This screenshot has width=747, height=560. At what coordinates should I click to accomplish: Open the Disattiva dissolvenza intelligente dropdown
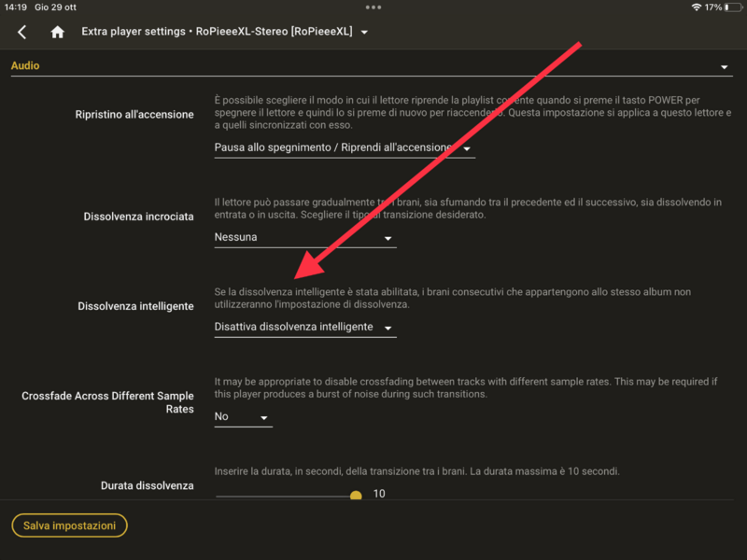pos(305,328)
